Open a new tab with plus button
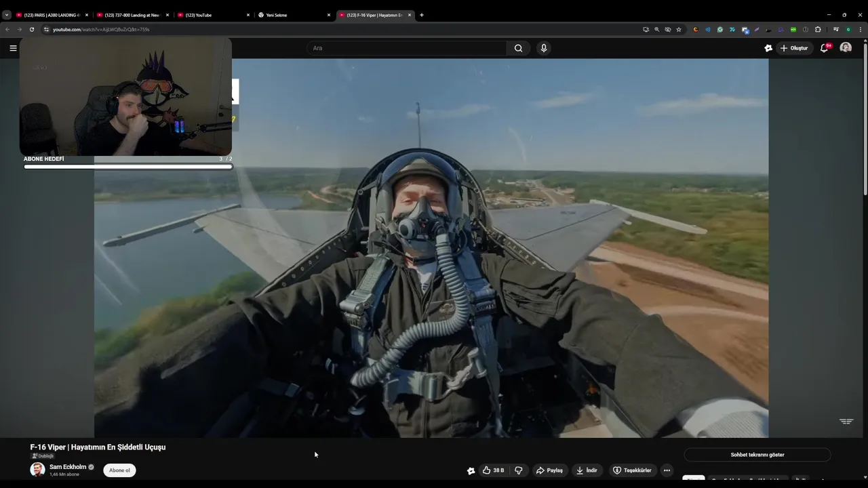The height and width of the screenshot is (488, 868). click(x=421, y=15)
